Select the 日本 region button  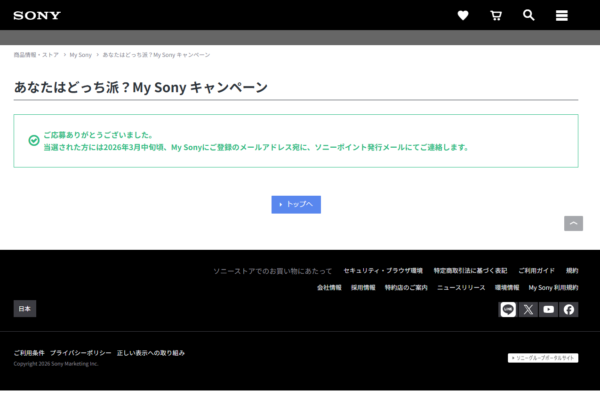25,308
